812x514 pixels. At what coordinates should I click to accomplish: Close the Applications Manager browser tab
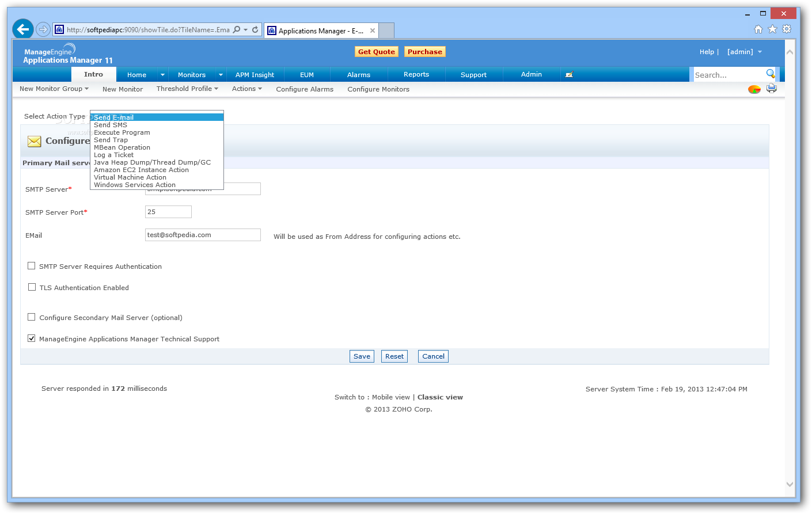pyautogui.click(x=373, y=31)
